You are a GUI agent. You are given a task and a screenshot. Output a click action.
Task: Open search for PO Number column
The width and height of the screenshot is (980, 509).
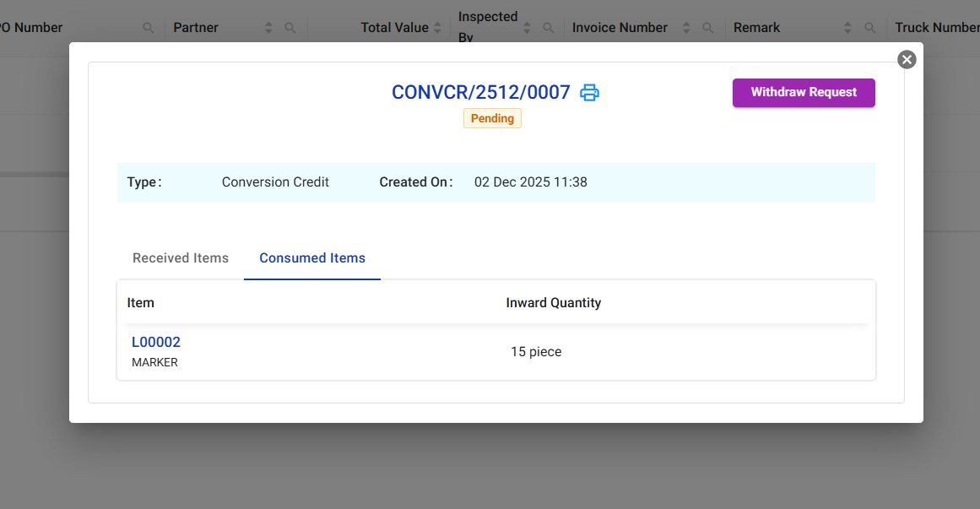coord(149,28)
